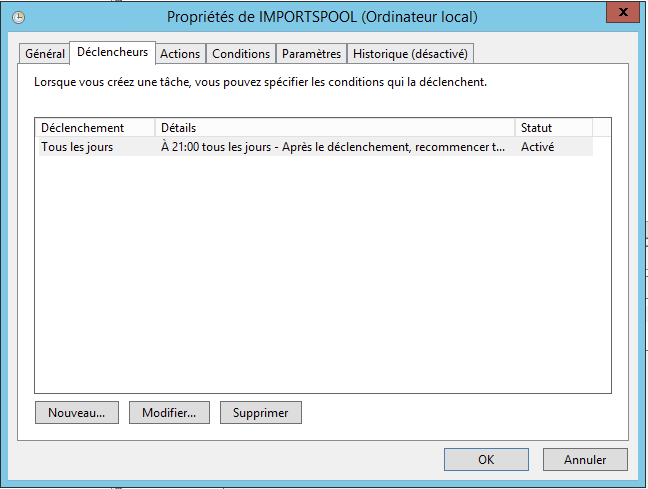Viewport: 648px width, 489px height.
Task: Switch to the Général tab
Action: (x=45, y=54)
